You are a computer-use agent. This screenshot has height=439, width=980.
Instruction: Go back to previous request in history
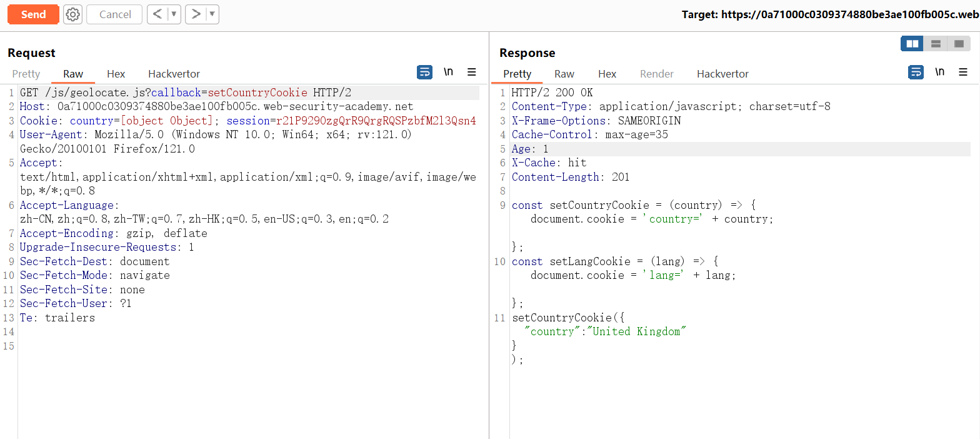[157, 14]
